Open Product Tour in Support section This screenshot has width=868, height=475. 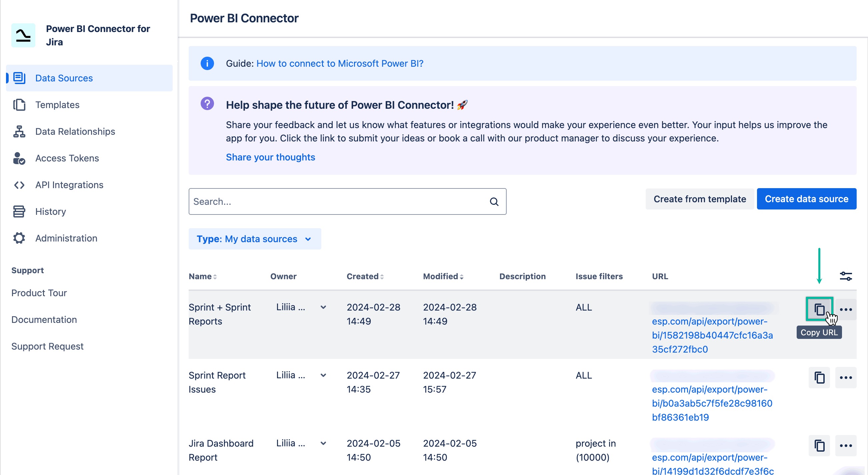[x=39, y=293]
